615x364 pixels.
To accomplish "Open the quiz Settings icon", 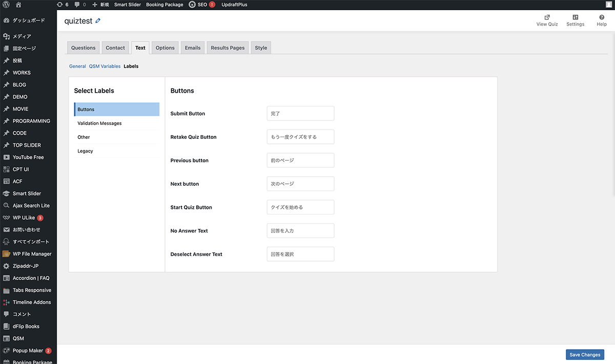I will tap(575, 17).
